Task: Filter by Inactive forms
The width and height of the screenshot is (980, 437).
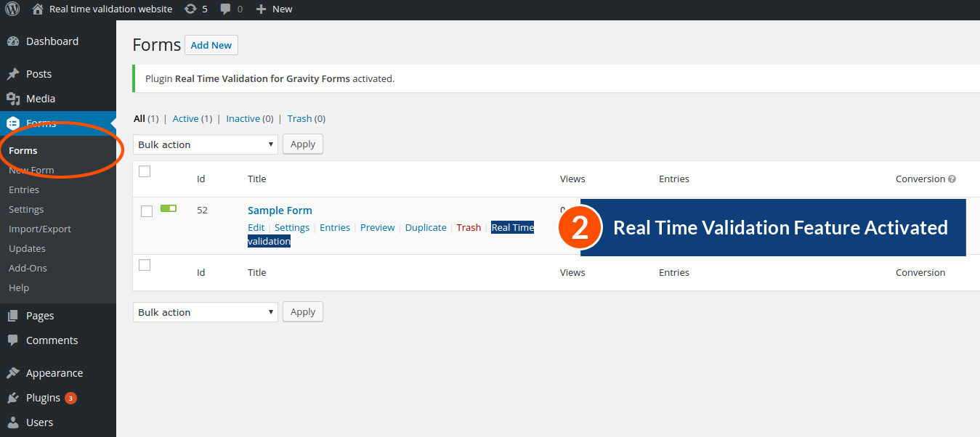Action: click(243, 118)
